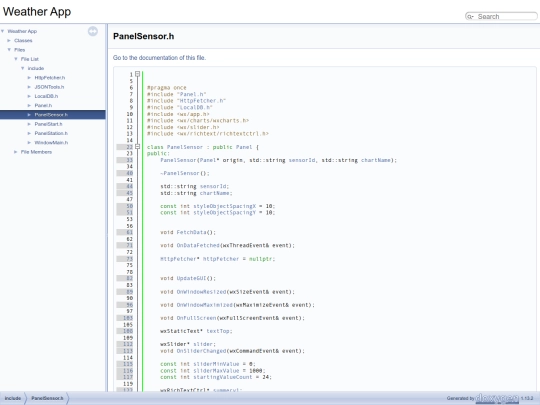The width and height of the screenshot is (540, 405).
Task: Click the include breadcrumb in the footer
Action: [13, 398]
